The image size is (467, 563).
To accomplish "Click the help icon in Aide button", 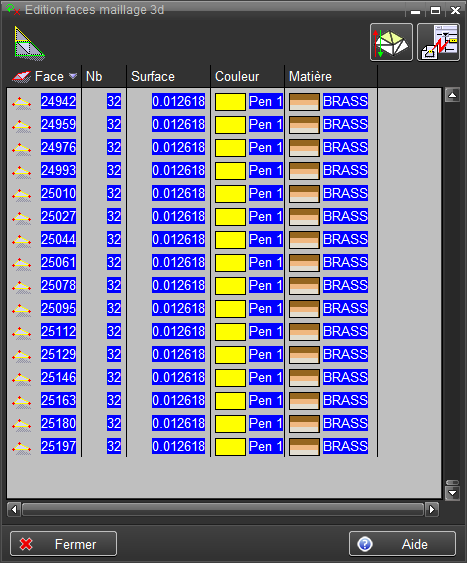I will (x=365, y=544).
